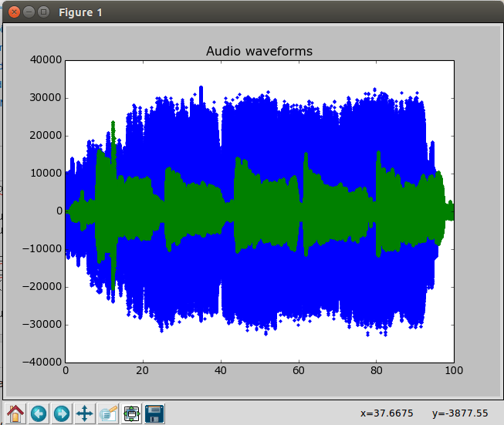Click the y-axis label 30000
Screen dimensions: 504x425
coord(46,98)
